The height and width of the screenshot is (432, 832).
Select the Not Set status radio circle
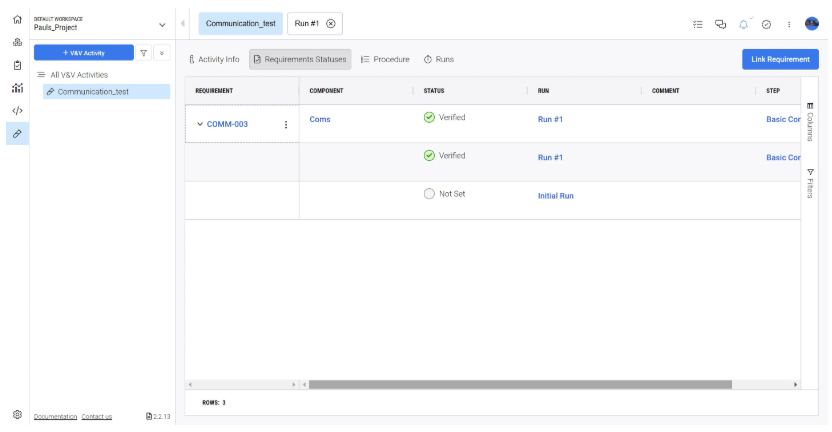pos(429,194)
